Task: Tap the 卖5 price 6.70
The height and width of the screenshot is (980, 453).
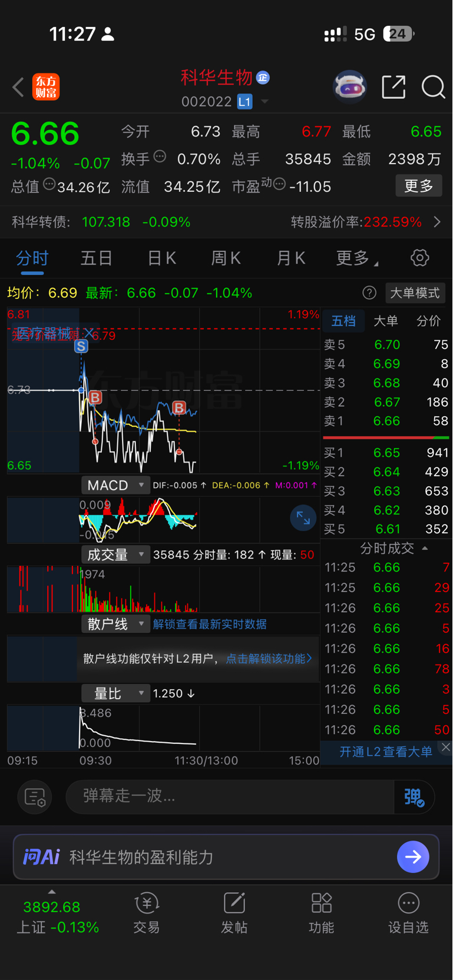Action: [386, 344]
